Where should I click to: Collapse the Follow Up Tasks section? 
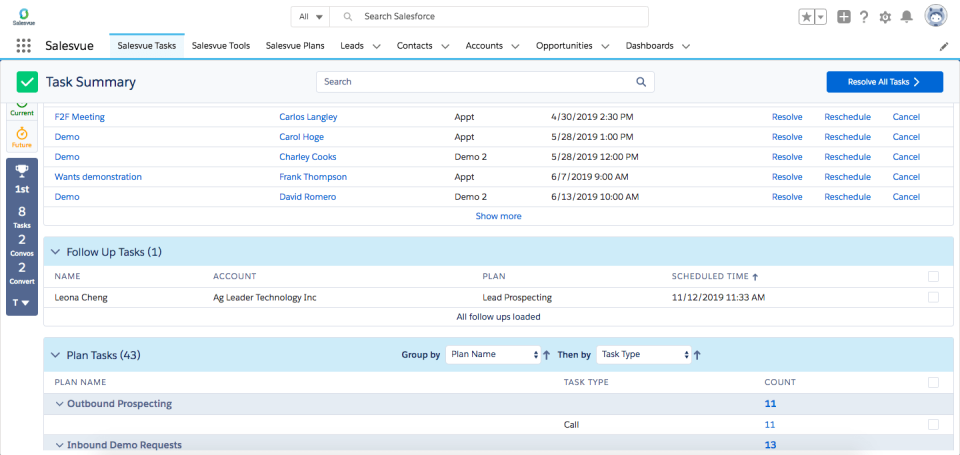pos(56,252)
